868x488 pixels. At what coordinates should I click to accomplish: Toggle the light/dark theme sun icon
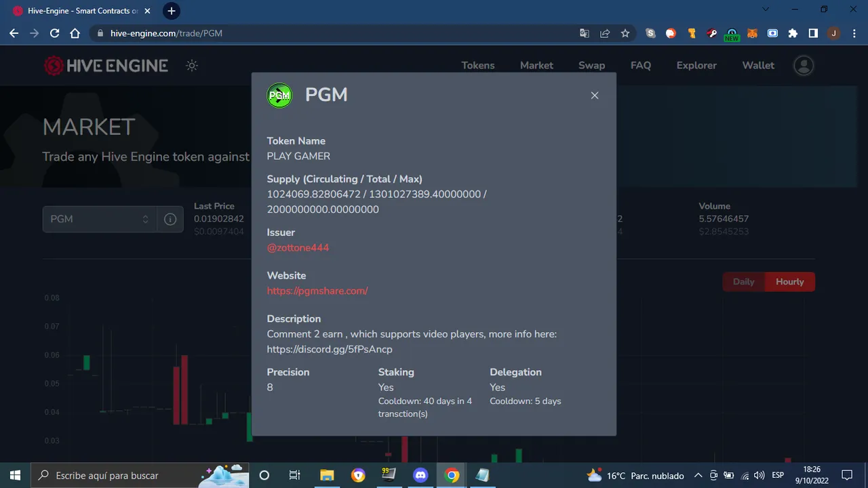point(192,66)
